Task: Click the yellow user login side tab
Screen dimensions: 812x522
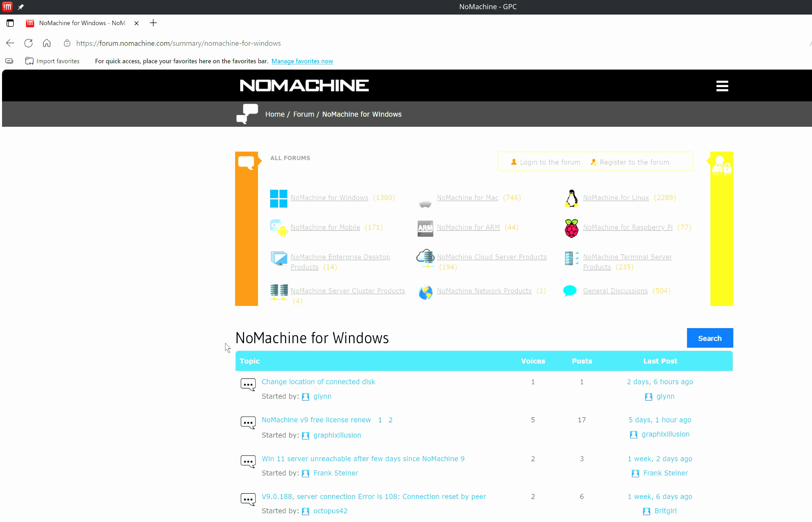Action: 722,228
